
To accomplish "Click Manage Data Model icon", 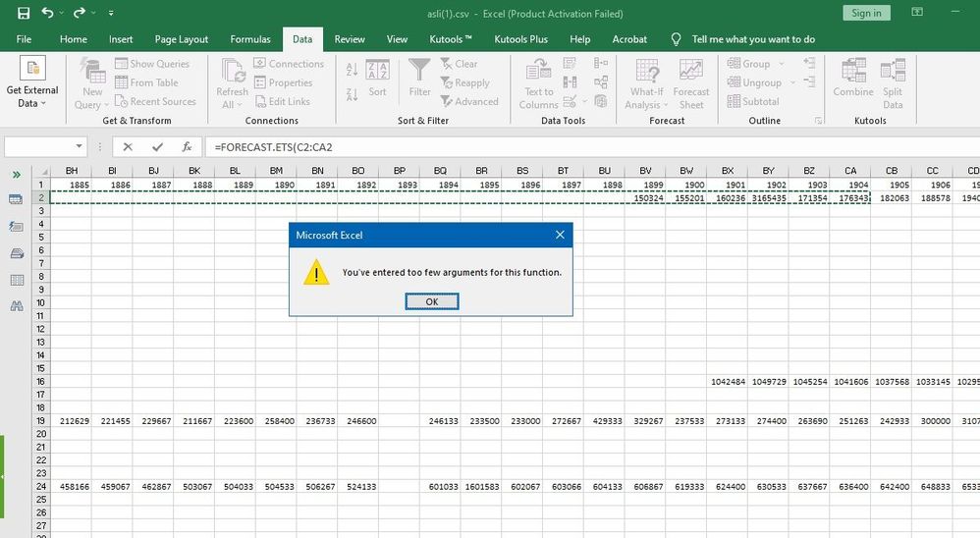I will 601,100.
